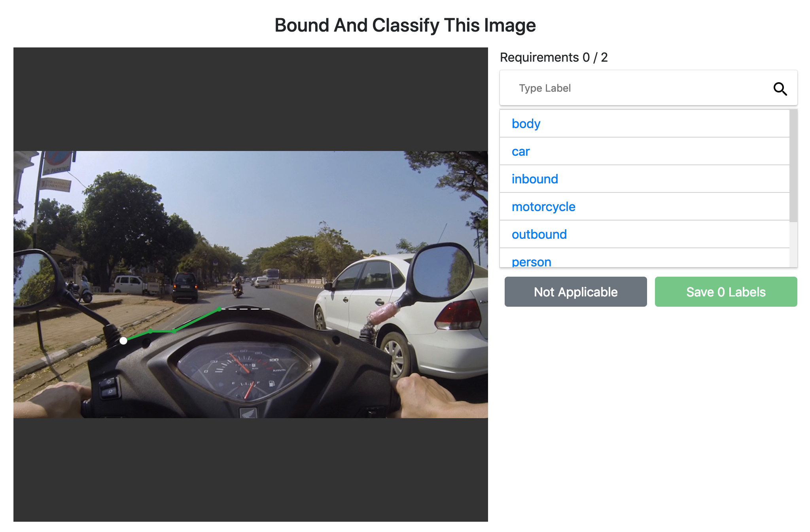810x532 pixels.
Task: Click the search magnifier icon
Action: point(780,89)
